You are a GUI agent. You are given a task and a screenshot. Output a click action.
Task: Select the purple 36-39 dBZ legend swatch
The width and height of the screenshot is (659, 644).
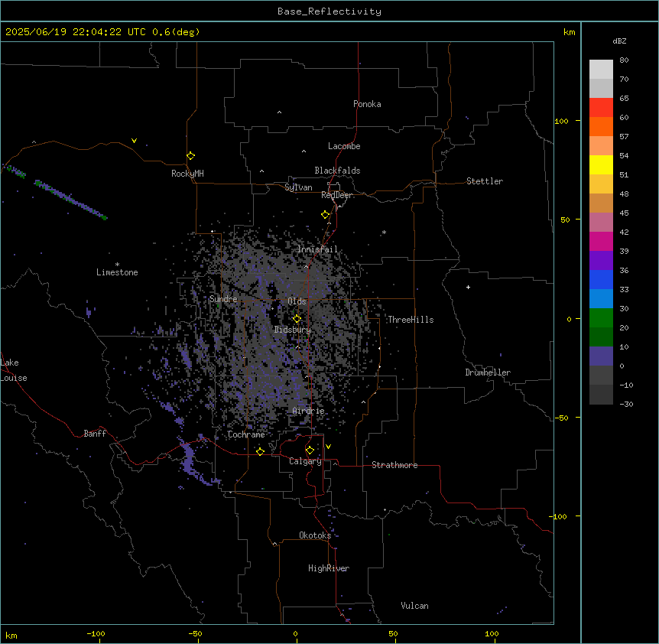point(601,260)
